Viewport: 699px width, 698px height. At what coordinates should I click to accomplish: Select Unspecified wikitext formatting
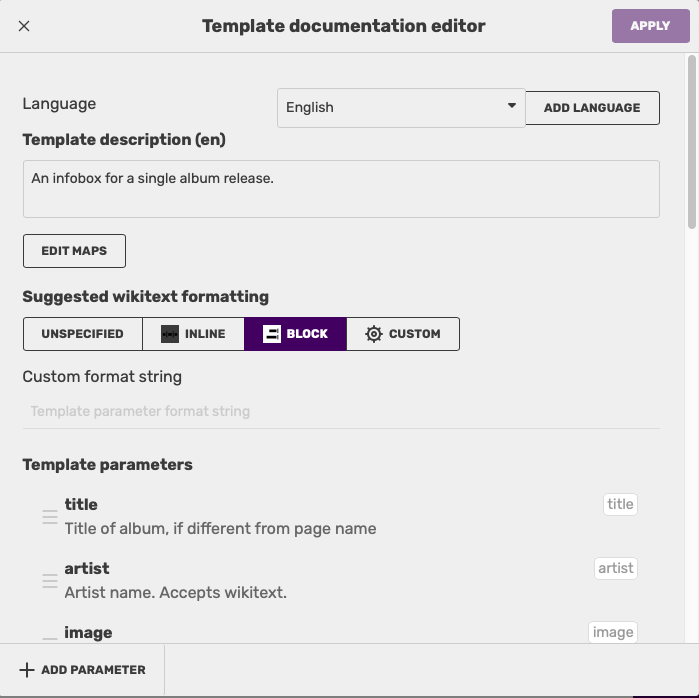[x=83, y=334]
